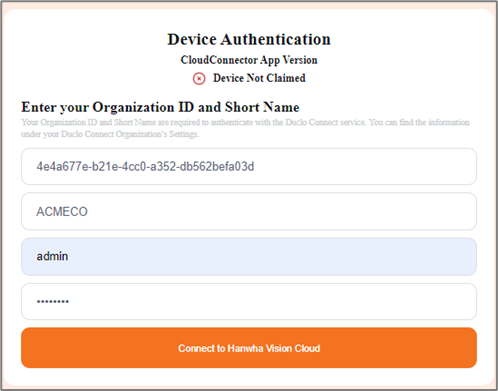Screen dimensions: 498x391
Task: Click the password dots
Action: pos(53,302)
